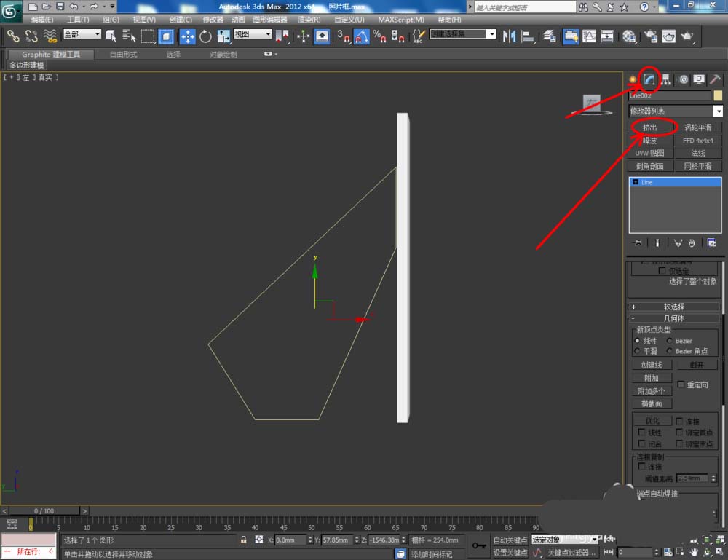The width and height of the screenshot is (728, 560).
Task: Select the Rotate transform tool
Action: (205, 36)
